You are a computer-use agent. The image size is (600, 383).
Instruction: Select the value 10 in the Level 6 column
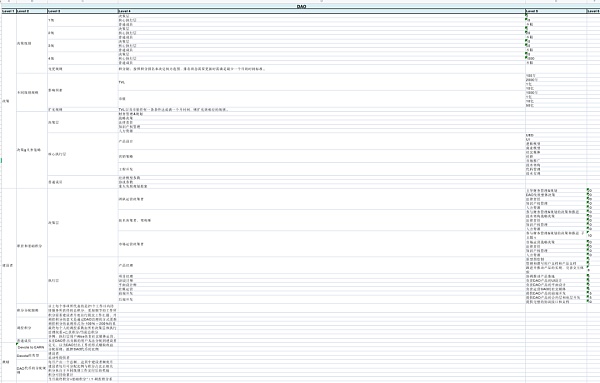593,233
